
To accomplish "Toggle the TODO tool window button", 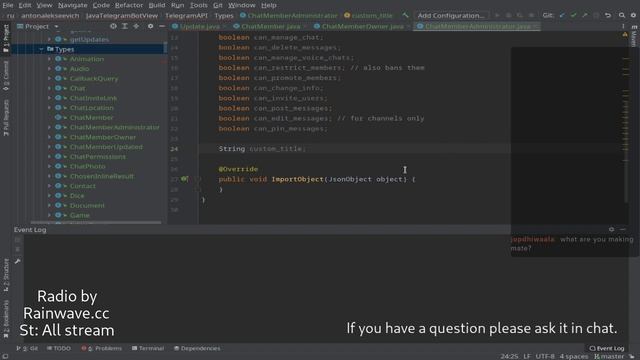I will click(58, 348).
